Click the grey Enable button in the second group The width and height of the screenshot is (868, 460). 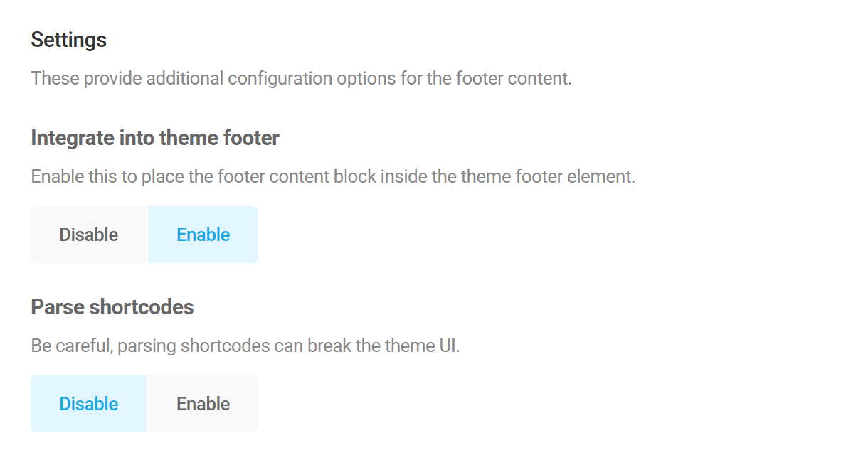point(203,403)
